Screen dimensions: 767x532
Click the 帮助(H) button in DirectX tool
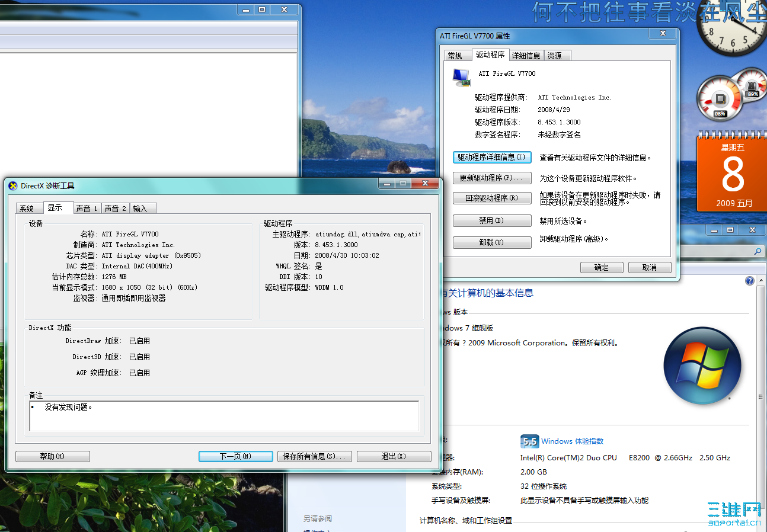pos(53,456)
